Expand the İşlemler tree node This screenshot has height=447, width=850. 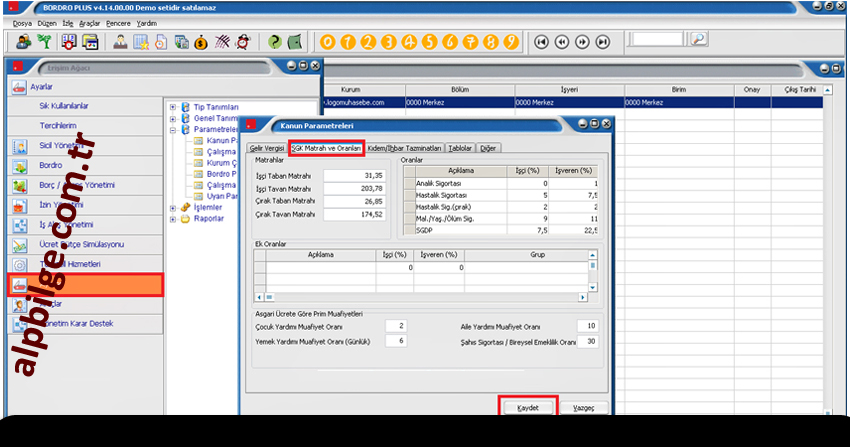tap(173, 207)
